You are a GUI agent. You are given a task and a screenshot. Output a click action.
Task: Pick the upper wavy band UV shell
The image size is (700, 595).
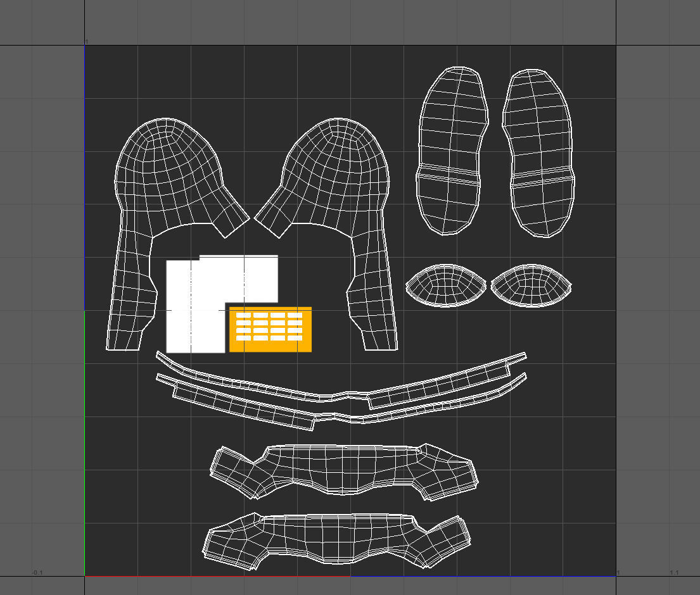tap(344, 471)
